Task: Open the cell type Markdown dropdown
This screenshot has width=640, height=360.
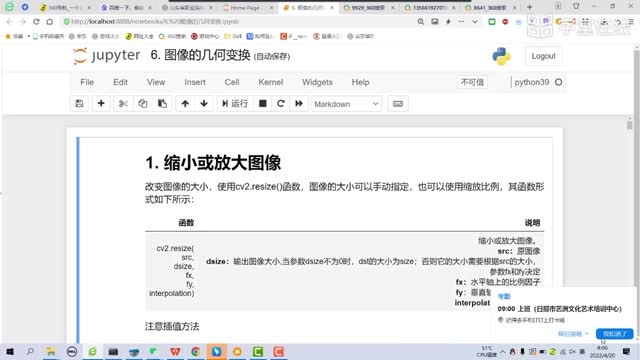Action: click(x=346, y=104)
